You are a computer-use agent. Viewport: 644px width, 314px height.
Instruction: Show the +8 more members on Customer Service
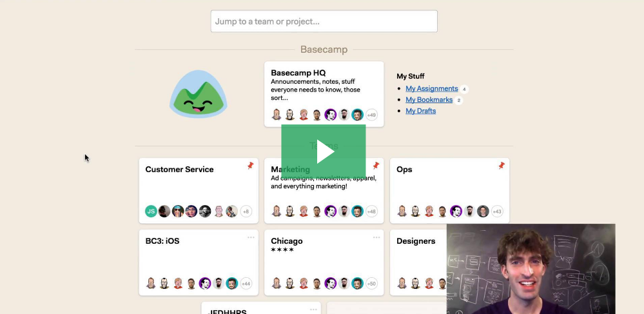point(246,211)
